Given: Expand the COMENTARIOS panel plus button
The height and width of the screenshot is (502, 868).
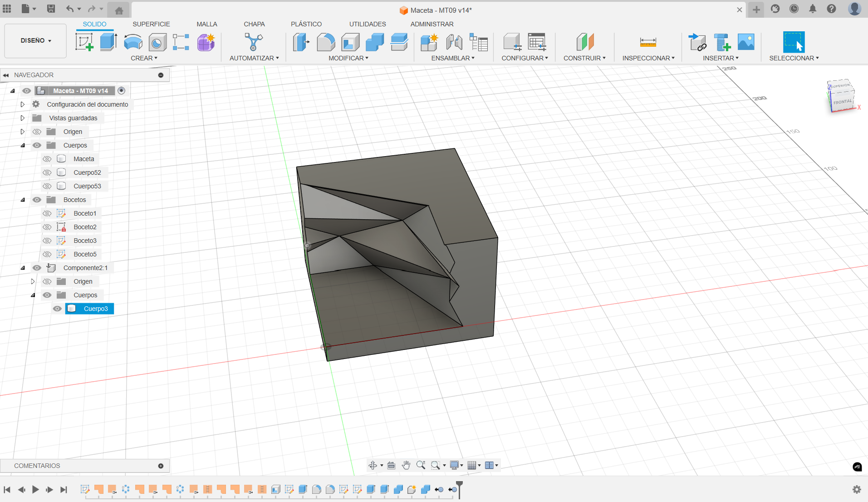Looking at the screenshot, I should [x=161, y=466].
